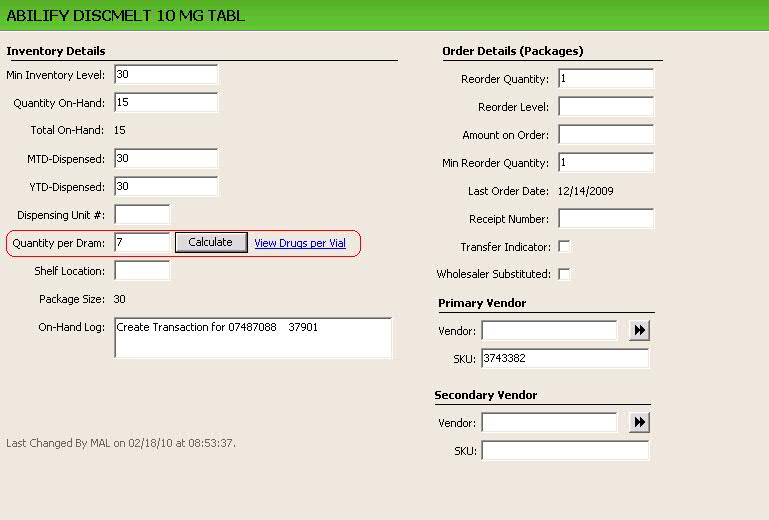Click the Order Details (Packages) heading
The image size is (769, 520).
point(513,51)
